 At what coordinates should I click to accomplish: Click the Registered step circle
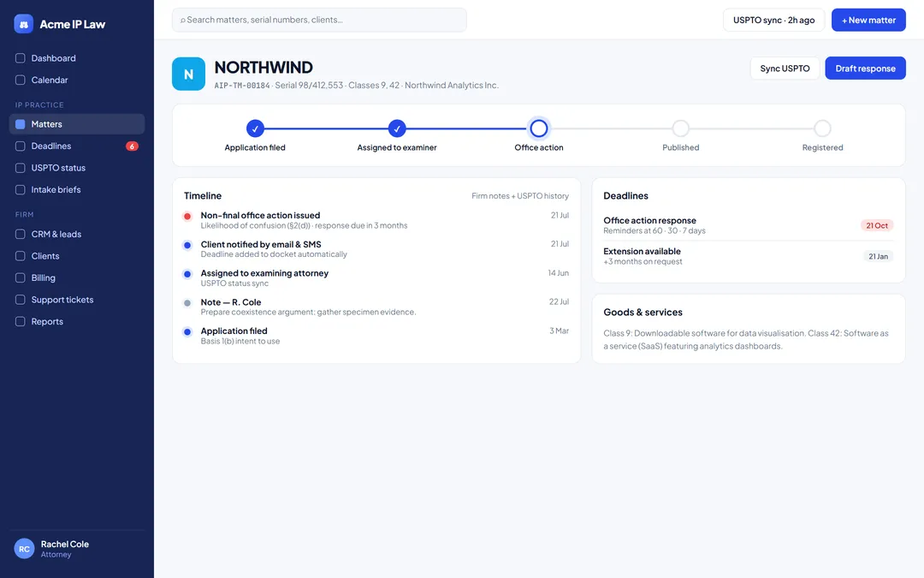823,128
